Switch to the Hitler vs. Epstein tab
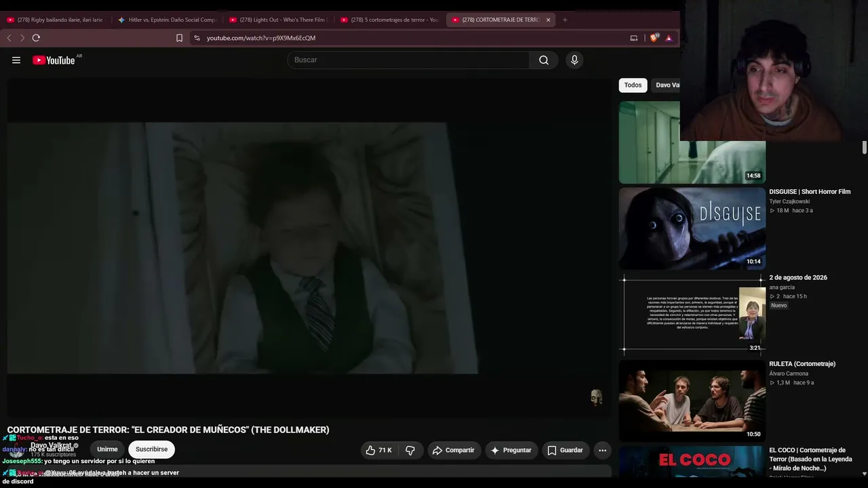This screenshot has height=488, width=868. tap(167, 20)
